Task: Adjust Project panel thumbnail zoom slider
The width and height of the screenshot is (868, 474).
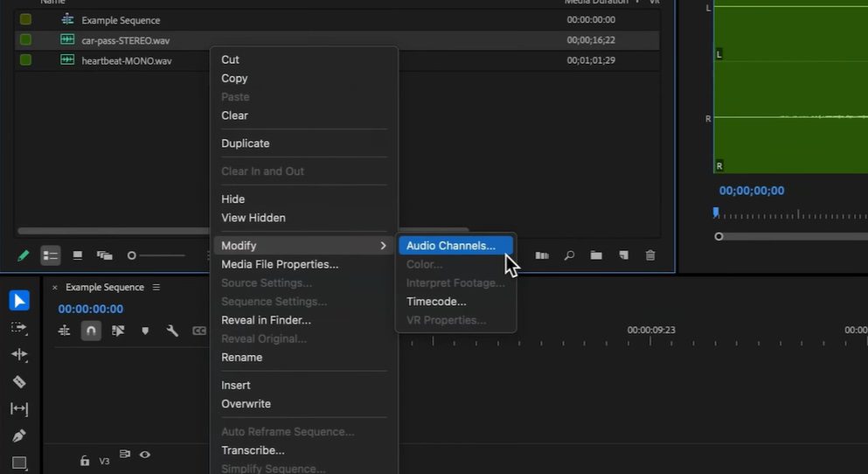Action: coord(132,255)
